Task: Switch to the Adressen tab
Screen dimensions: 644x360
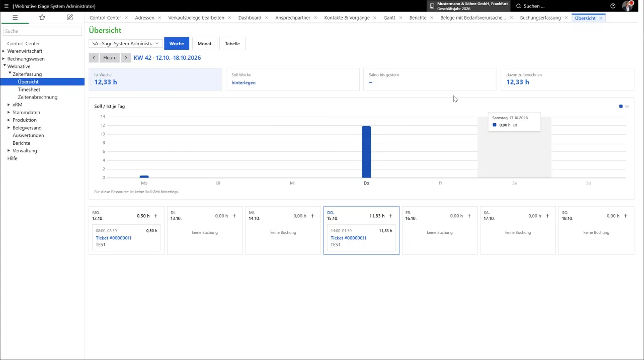Action: [145, 18]
